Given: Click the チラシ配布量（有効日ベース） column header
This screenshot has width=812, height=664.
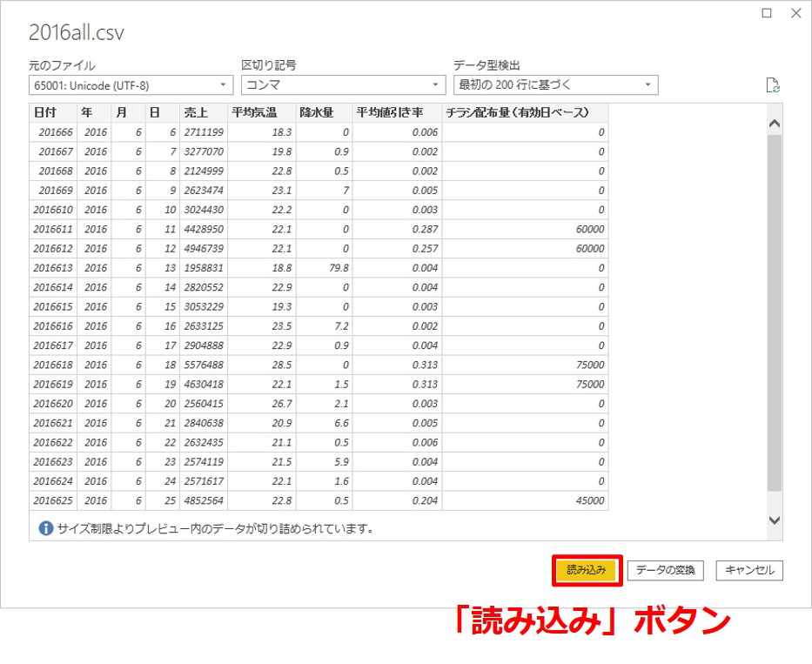Looking at the screenshot, I should point(524,113).
